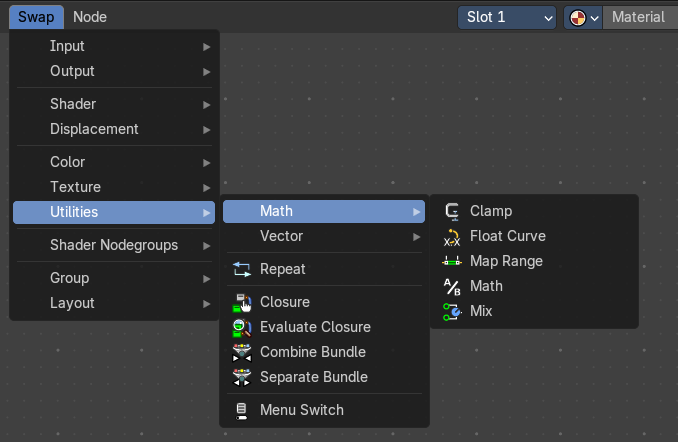Select the Separate Bundle label
This screenshot has width=678, height=442.
tap(313, 377)
